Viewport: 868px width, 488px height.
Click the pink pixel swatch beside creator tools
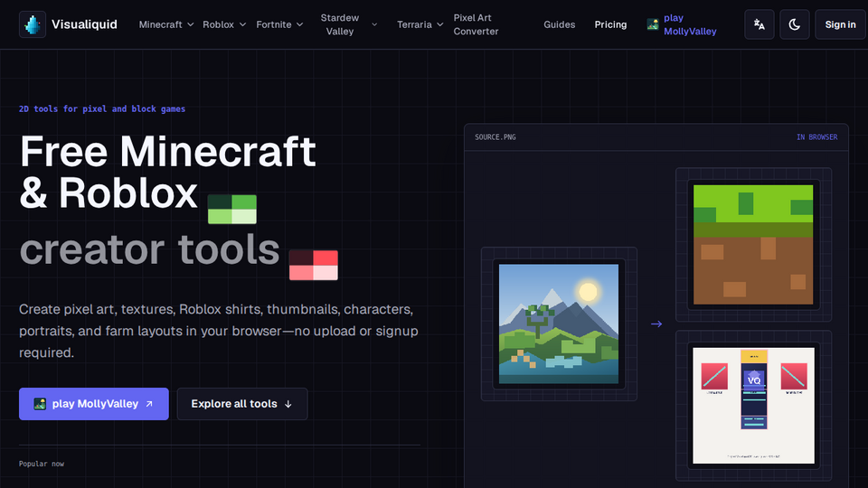pos(314,265)
